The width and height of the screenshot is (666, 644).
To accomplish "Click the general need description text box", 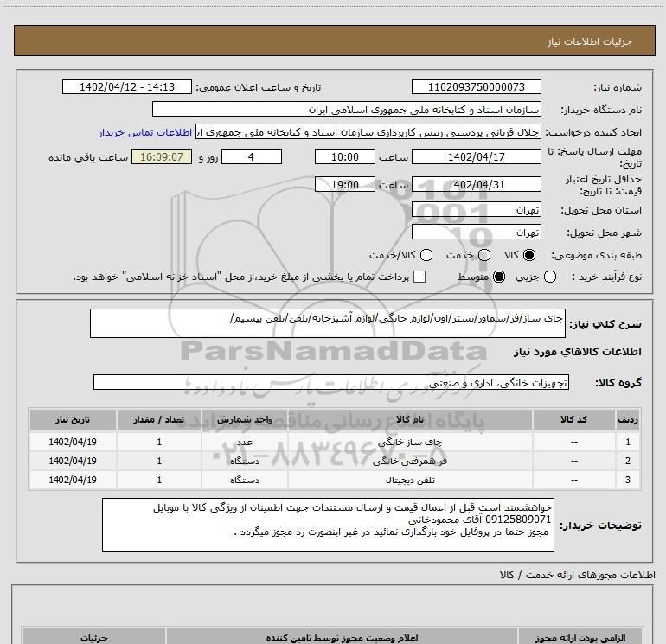I will (x=328, y=323).
